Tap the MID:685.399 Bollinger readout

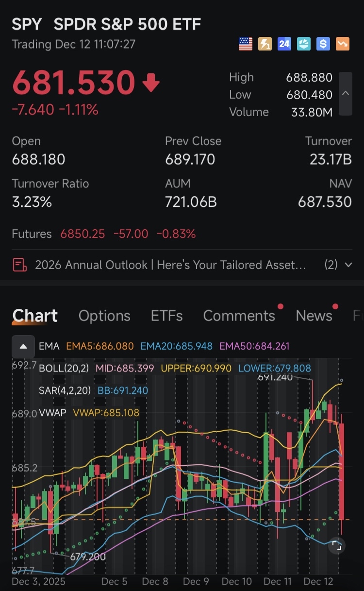click(125, 369)
